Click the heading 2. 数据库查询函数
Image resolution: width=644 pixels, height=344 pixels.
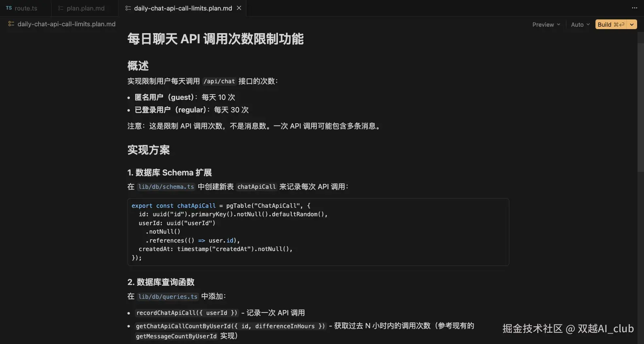tap(161, 282)
